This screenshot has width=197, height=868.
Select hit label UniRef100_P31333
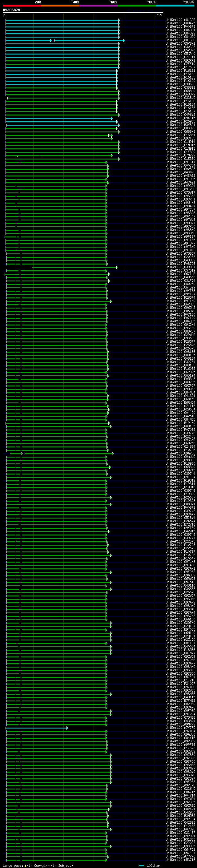click(180, 839)
